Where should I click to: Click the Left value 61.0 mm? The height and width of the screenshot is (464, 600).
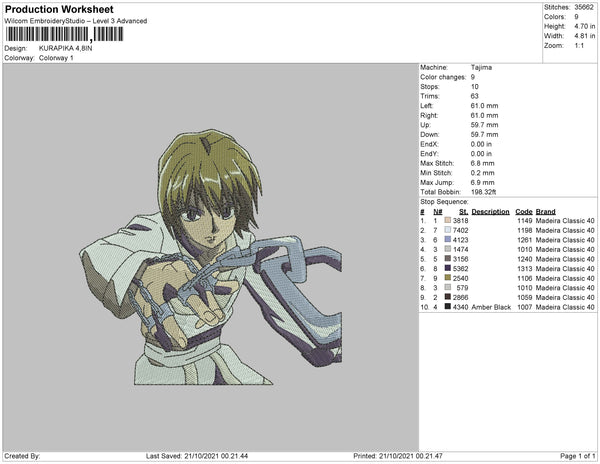(x=484, y=106)
